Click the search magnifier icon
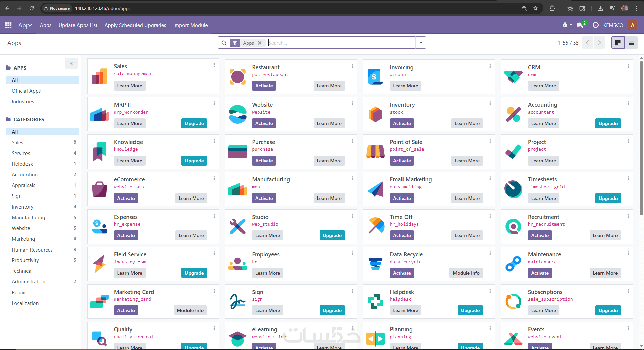 [224, 43]
